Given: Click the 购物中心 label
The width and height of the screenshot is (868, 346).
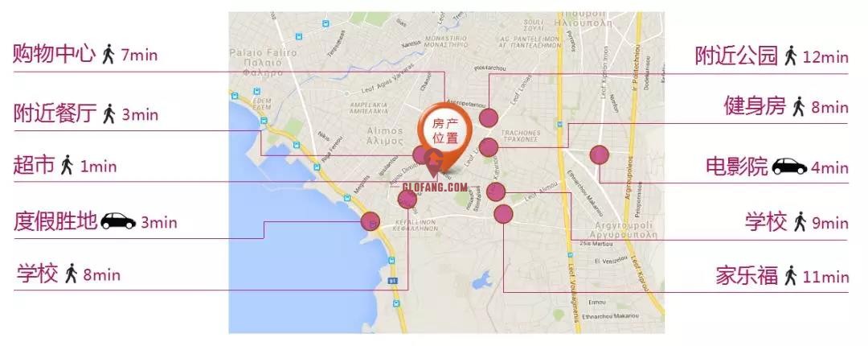Looking at the screenshot, I should pos(55,54).
